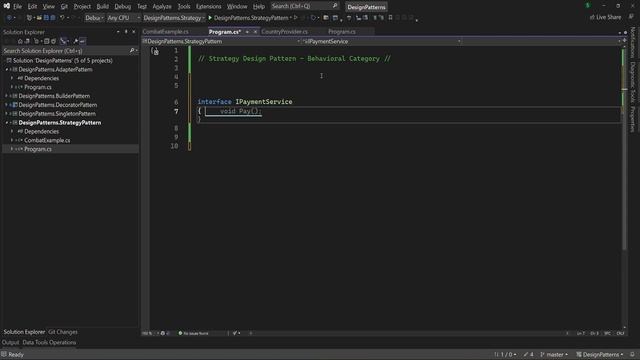The height and width of the screenshot is (360, 640).
Task: Open the Solution Explorer window position dropdown arrow
Action: click(x=118, y=32)
